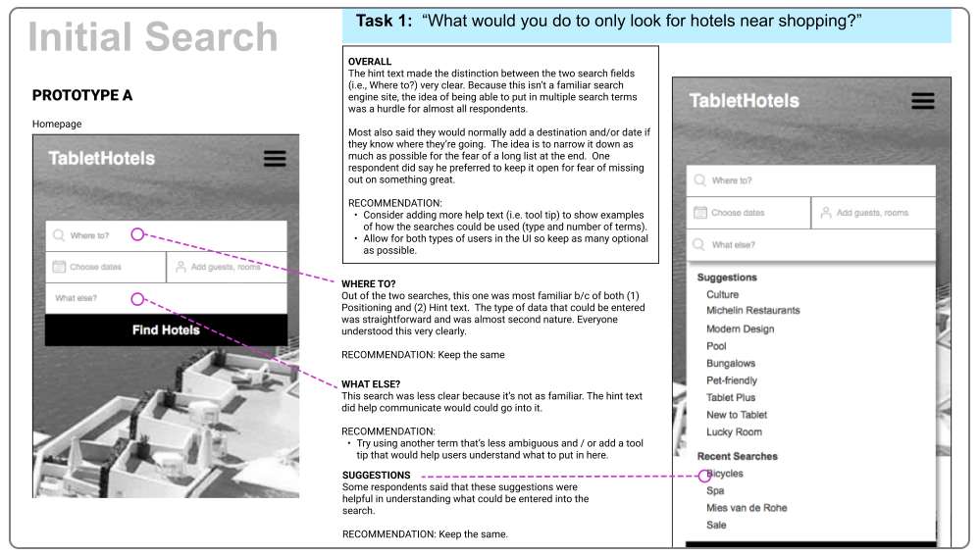The width and height of the screenshot is (980, 556).
Task: Choose recent search 'Mies van de Rohe'
Action: 747,508
